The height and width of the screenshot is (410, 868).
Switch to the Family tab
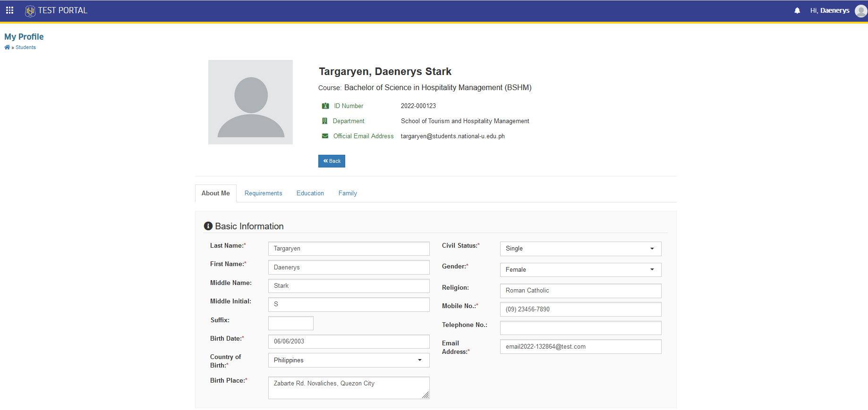click(348, 193)
